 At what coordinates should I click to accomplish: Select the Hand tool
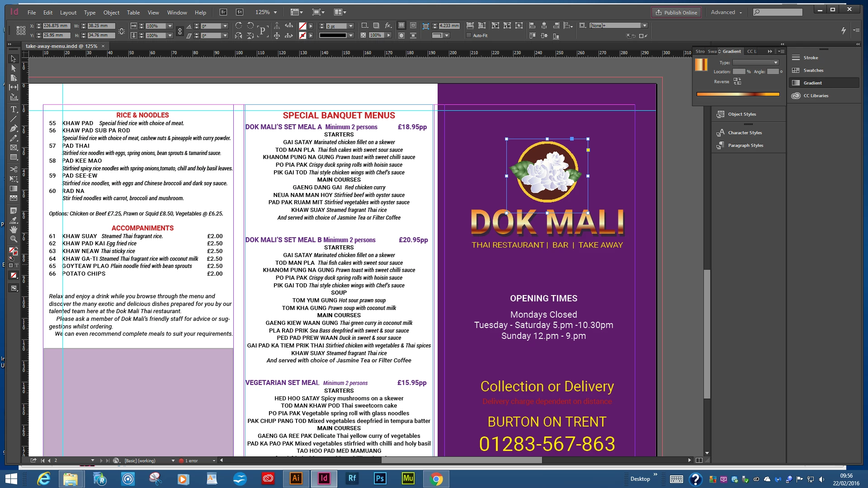pyautogui.click(x=14, y=230)
